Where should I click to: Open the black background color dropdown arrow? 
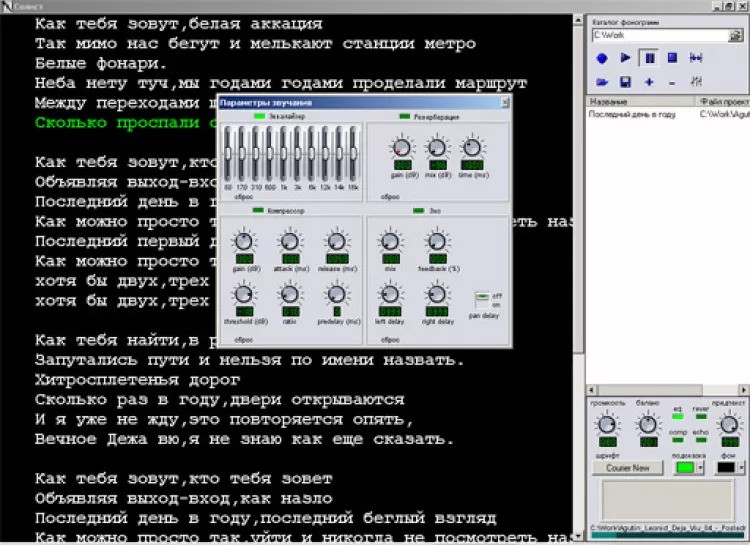click(x=741, y=467)
